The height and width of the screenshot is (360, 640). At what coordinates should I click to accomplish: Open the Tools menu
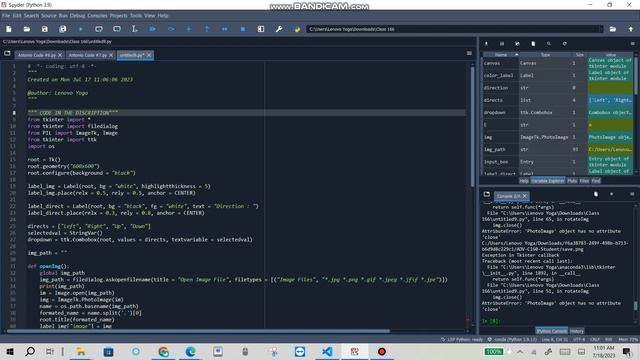[x=136, y=16]
